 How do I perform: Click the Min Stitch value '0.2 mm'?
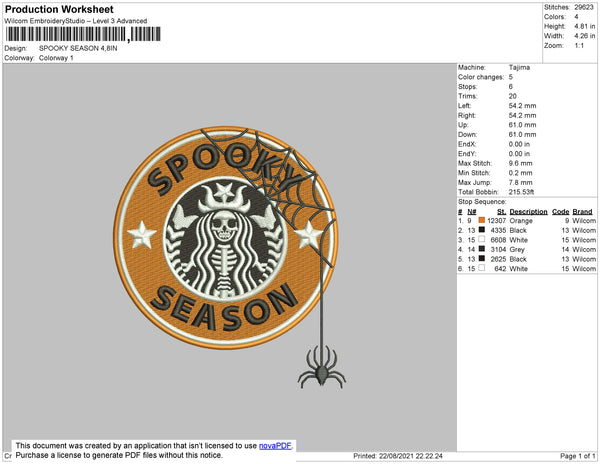[x=520, y=173]
